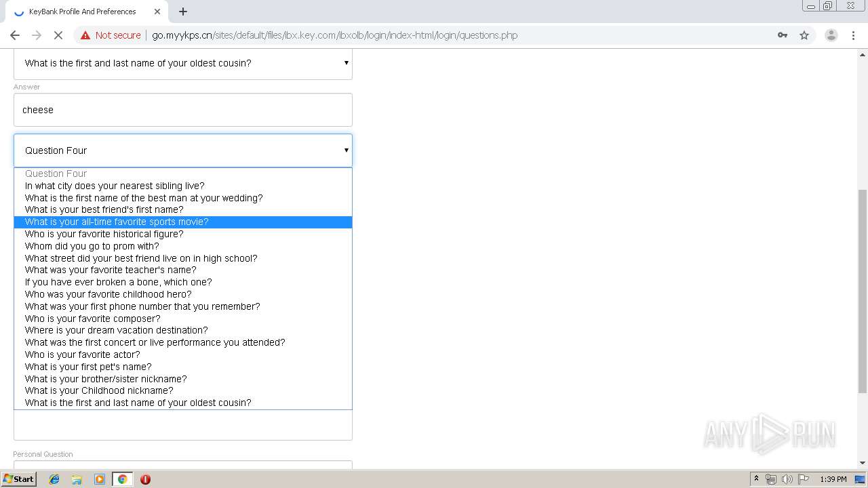Open the red Opera-style taskbar icon

[x=145, y=479]
